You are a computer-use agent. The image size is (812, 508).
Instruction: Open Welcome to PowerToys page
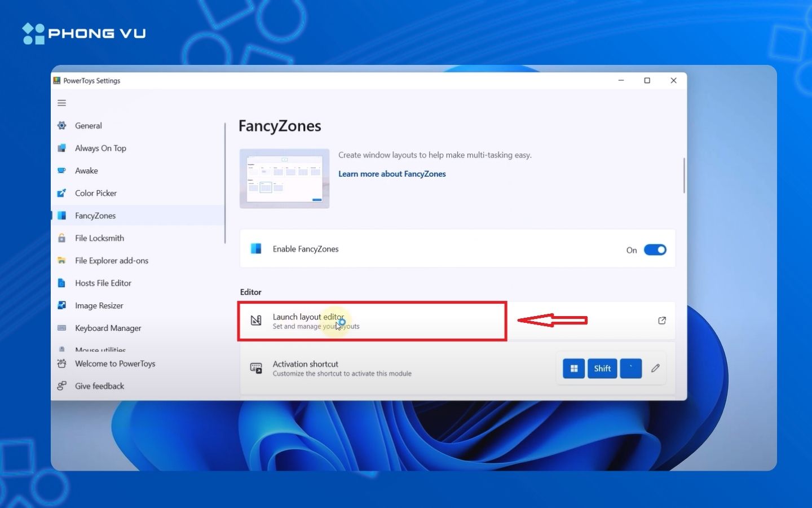(x=115, y=364)
